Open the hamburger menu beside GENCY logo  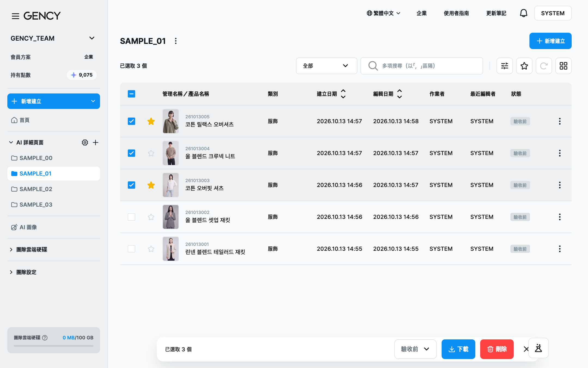pos(15,16)
